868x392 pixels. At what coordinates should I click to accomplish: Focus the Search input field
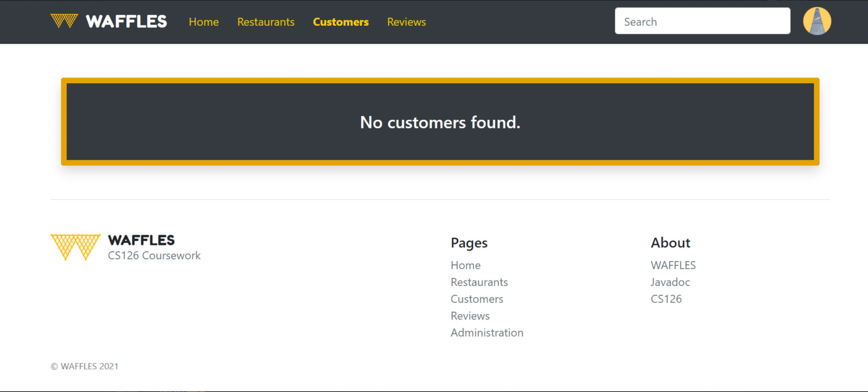click(x=702, y=21)
